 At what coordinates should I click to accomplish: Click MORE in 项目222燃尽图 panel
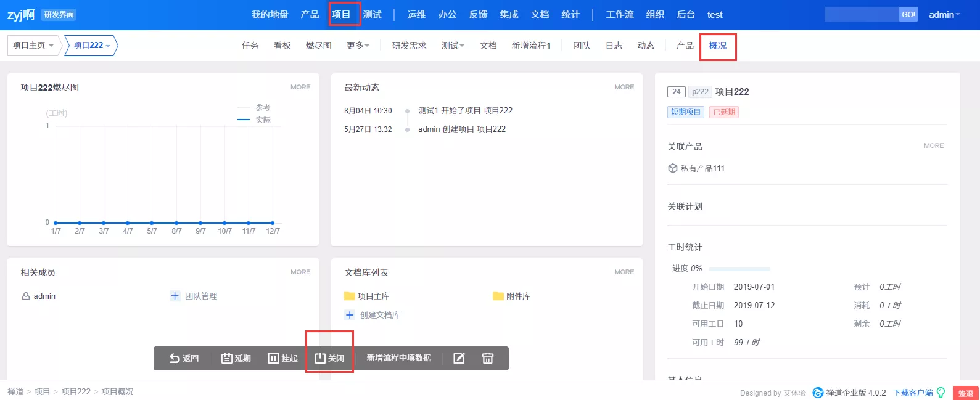(x=300, y=87)
